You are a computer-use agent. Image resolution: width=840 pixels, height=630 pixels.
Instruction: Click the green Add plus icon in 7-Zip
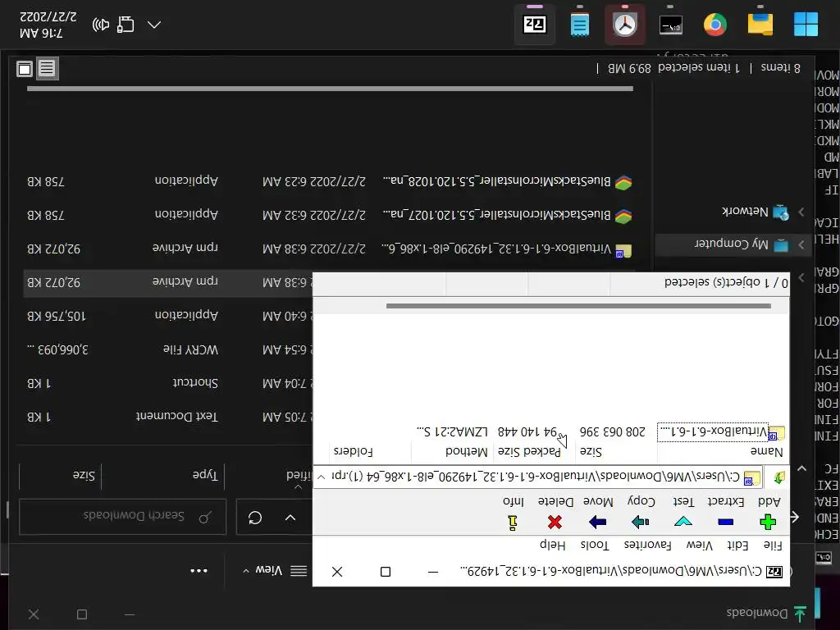tap(768, 521)
